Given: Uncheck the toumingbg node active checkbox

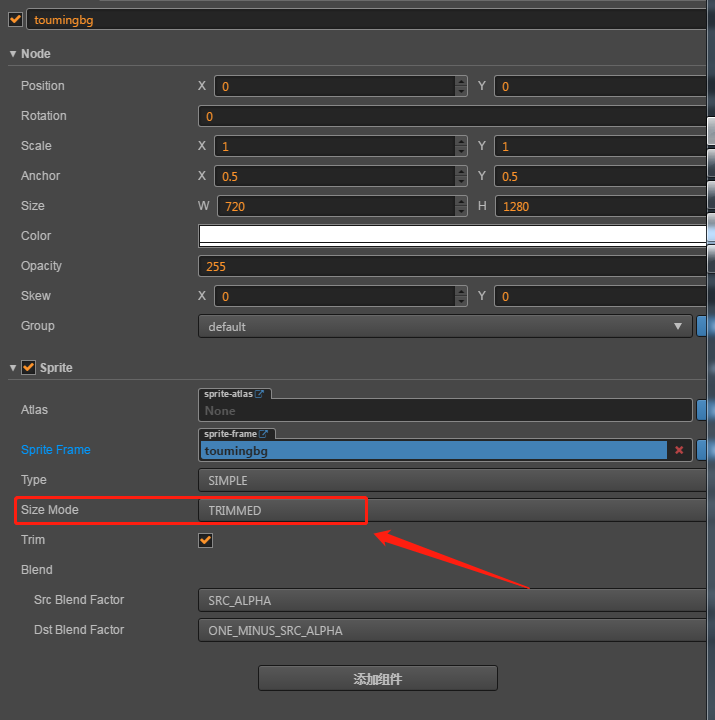Looking at the screenshot, I should point(16,20).
